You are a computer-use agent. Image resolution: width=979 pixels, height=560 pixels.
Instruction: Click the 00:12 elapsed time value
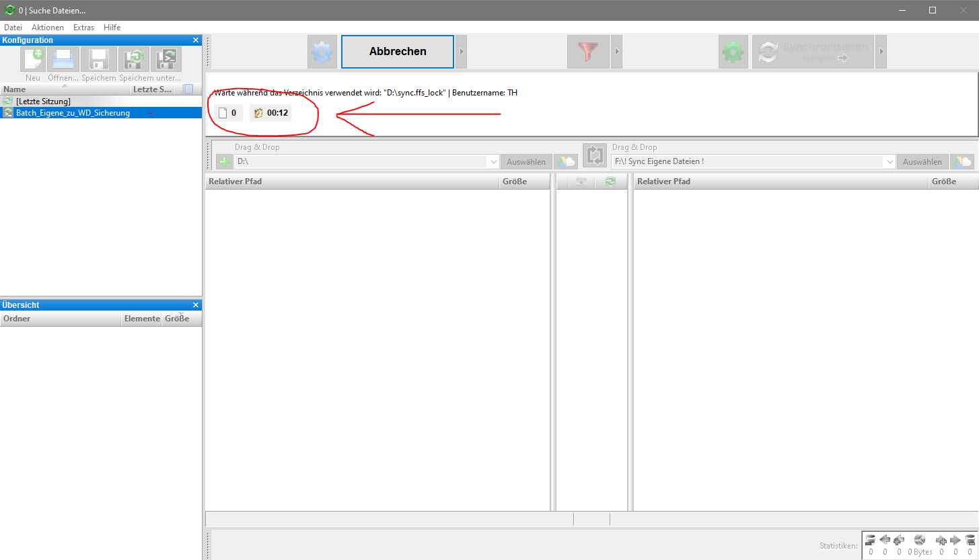[277, 113]
